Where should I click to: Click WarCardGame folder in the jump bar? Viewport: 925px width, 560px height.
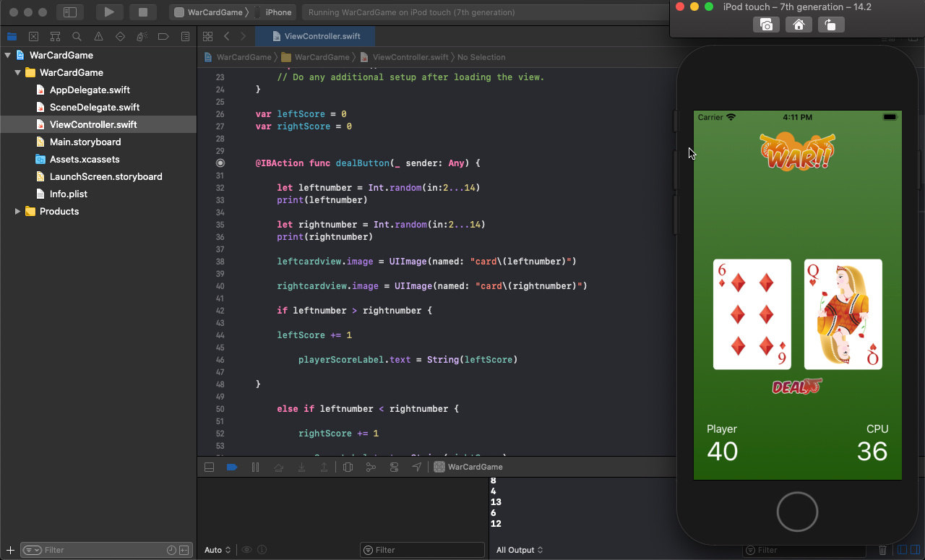[316, 57]
